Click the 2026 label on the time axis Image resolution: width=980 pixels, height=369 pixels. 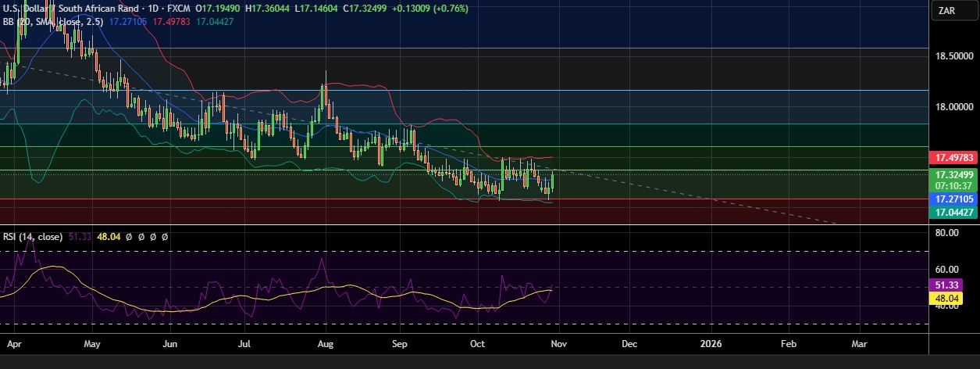coord(710,343)
